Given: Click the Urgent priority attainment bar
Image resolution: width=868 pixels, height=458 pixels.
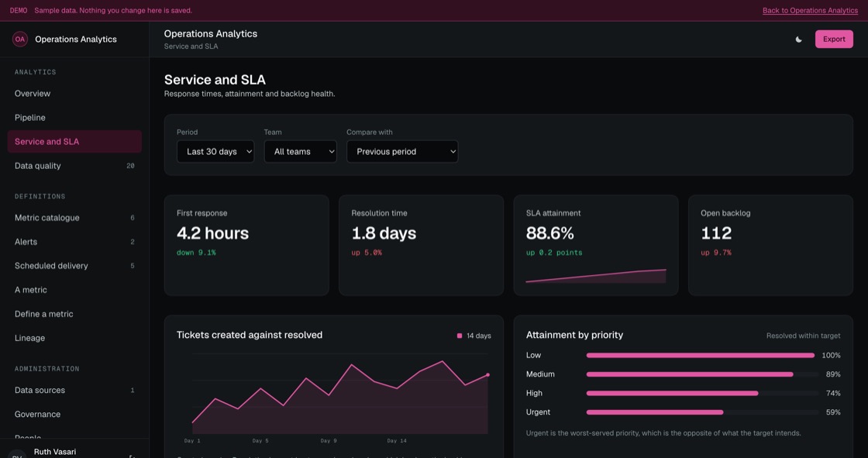Looking at the screenshot, I should (702, 412).
